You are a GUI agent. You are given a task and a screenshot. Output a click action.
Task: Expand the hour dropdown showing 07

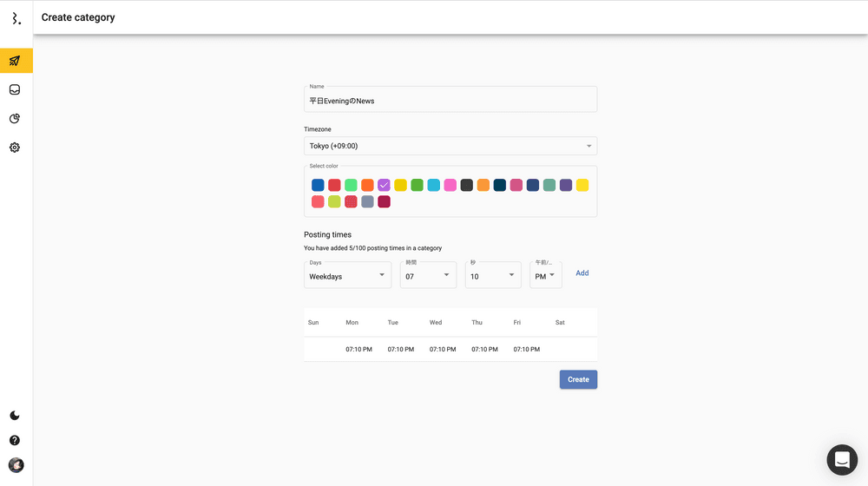click(x=428, y=276)
